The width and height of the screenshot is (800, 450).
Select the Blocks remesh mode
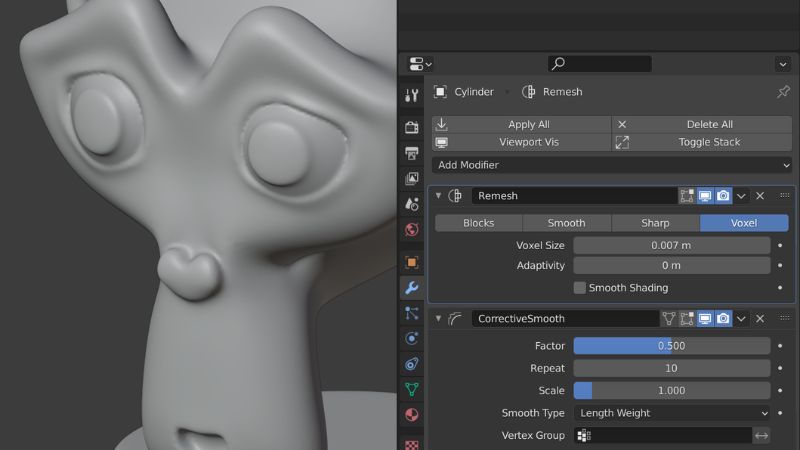coord(479,223)
